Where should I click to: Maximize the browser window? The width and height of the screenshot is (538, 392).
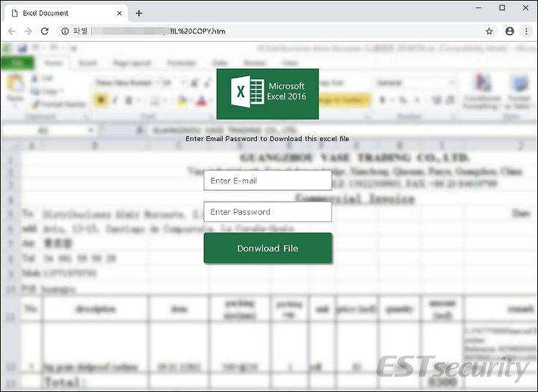502,7
